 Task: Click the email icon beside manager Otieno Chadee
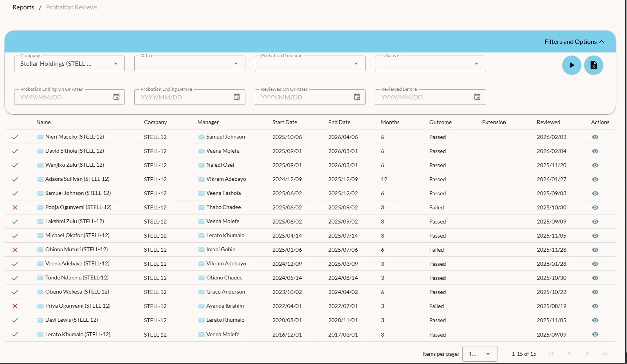click(x=201, y=278)
